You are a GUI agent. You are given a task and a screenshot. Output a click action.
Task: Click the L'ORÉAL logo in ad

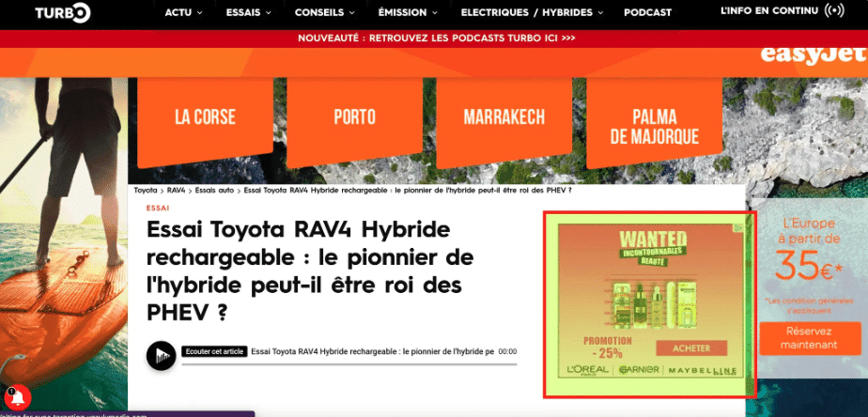(587, 370)
